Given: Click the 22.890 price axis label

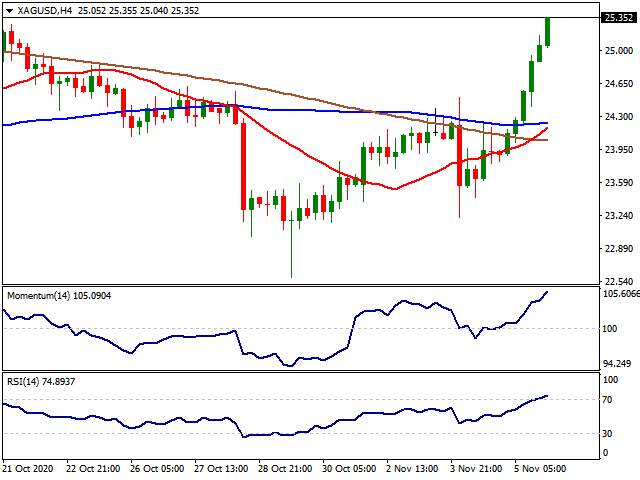Looking at the screenshot, I should (x=619, y=249).
